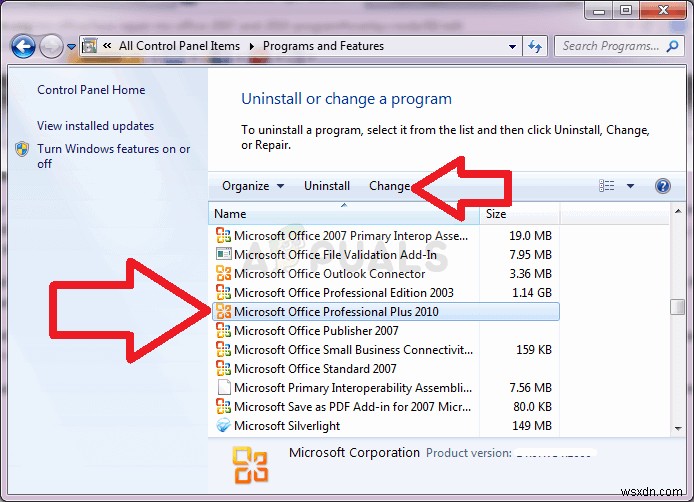Click Microsoft Corporation in details pane
This screenshot has height=502, width=694.
354,452
